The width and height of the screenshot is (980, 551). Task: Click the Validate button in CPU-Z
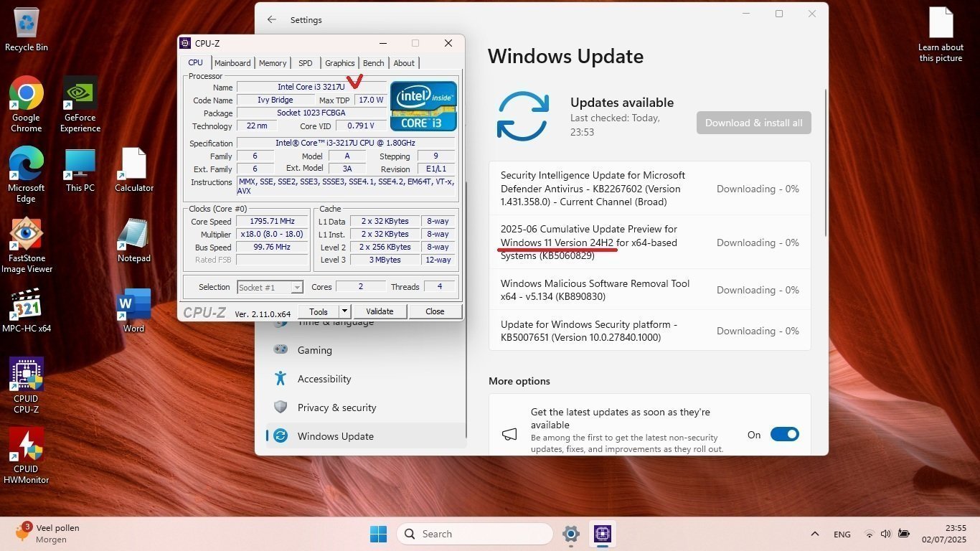tap(380, 311)
